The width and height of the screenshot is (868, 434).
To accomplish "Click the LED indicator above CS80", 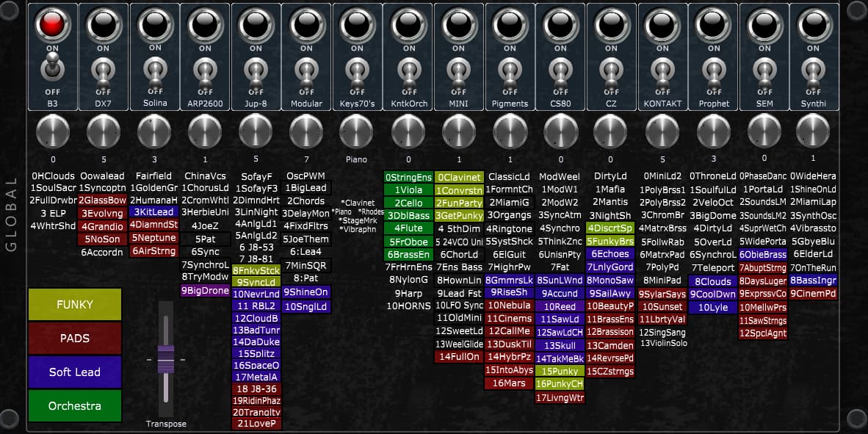I will click(560, 23).
